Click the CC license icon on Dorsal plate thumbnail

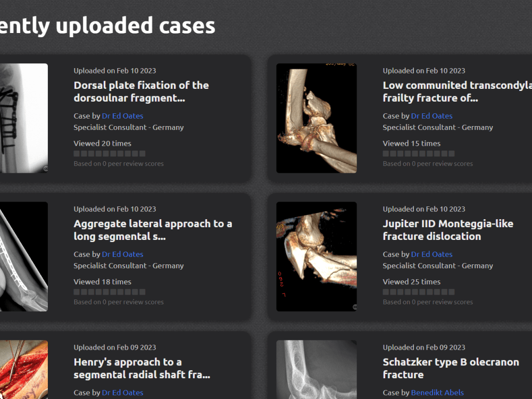point(45,169)
